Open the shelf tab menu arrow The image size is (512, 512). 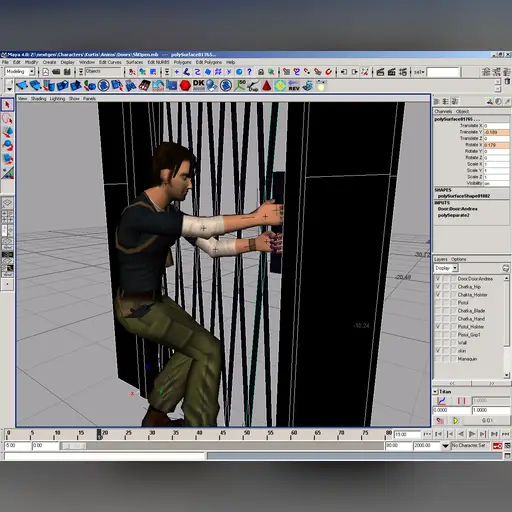point(9,89)
